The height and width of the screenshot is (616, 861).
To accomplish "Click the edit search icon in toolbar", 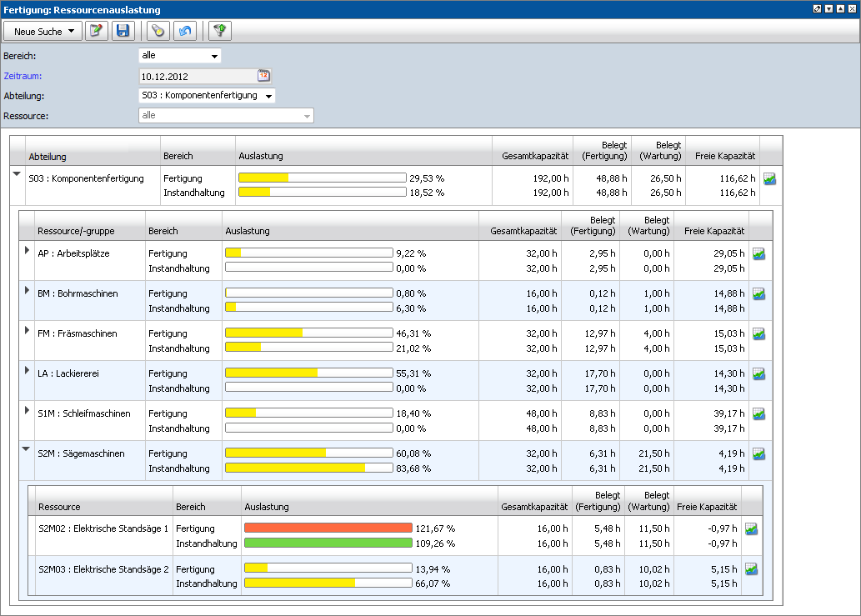I will (x=97, y=31).
